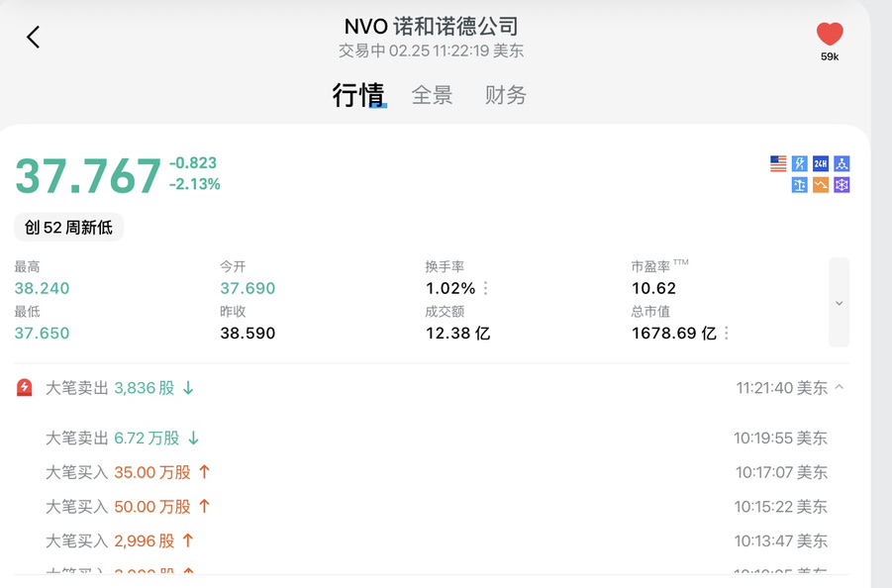
Task: Open the 换手率 more options dots
Action: click(486, 289)
